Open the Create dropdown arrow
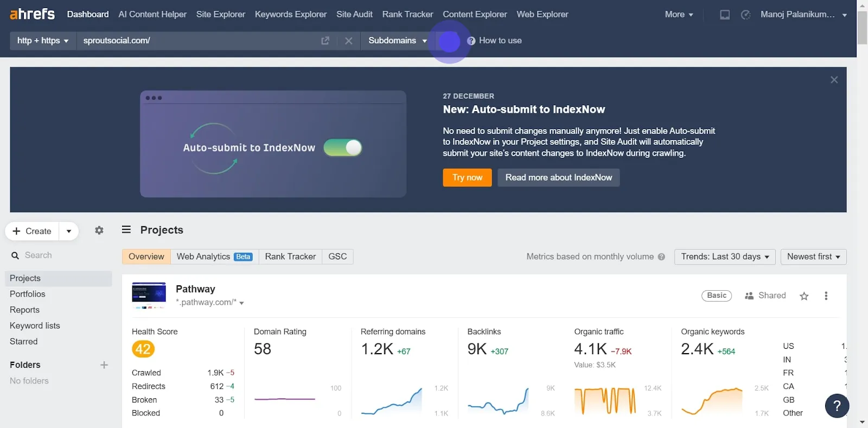 [69, 231]
